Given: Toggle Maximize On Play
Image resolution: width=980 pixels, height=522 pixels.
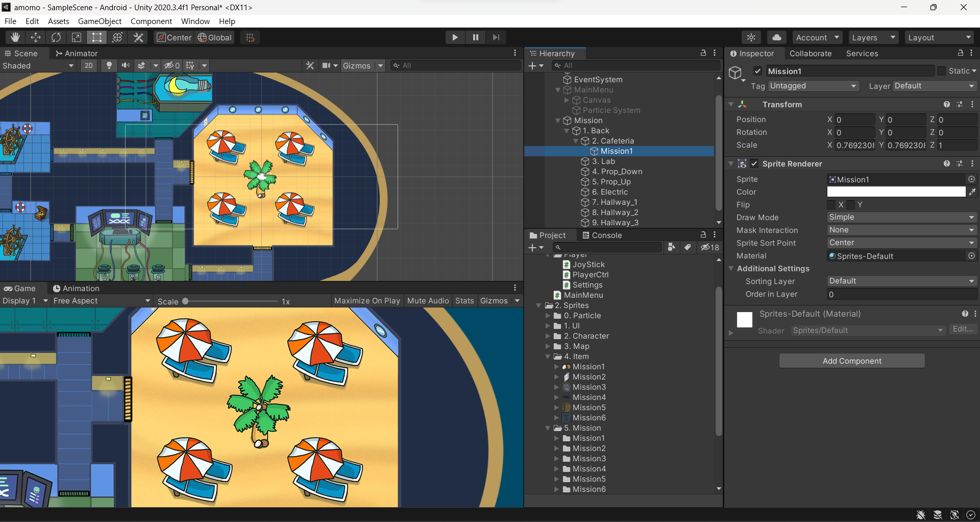Looking at the screenshot, I should 367,301.
